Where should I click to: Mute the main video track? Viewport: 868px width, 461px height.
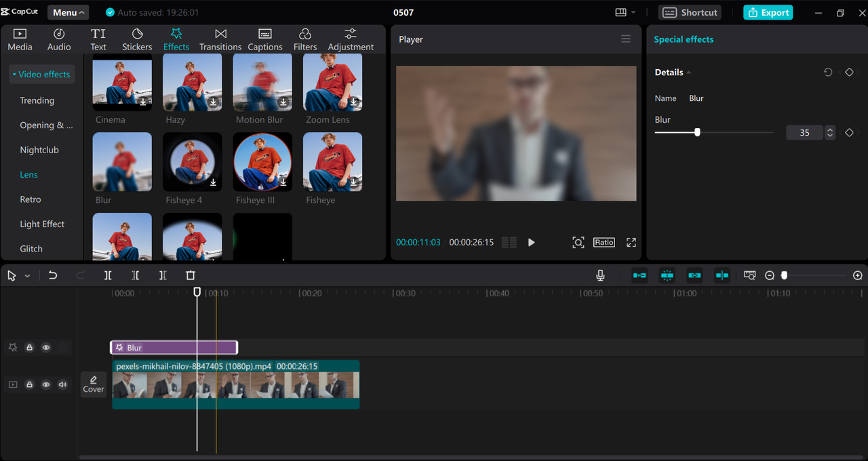coord(62,384)
